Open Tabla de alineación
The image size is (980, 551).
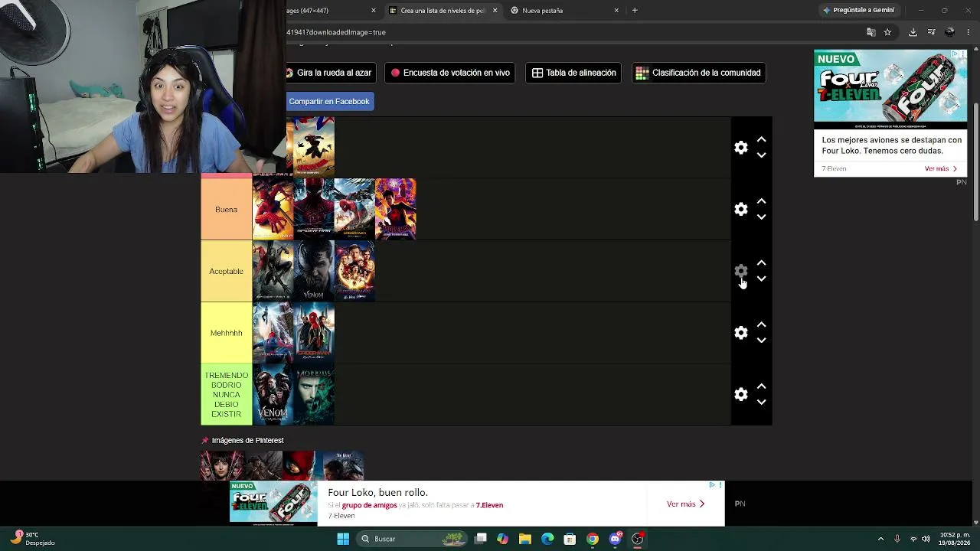(573, 73)
